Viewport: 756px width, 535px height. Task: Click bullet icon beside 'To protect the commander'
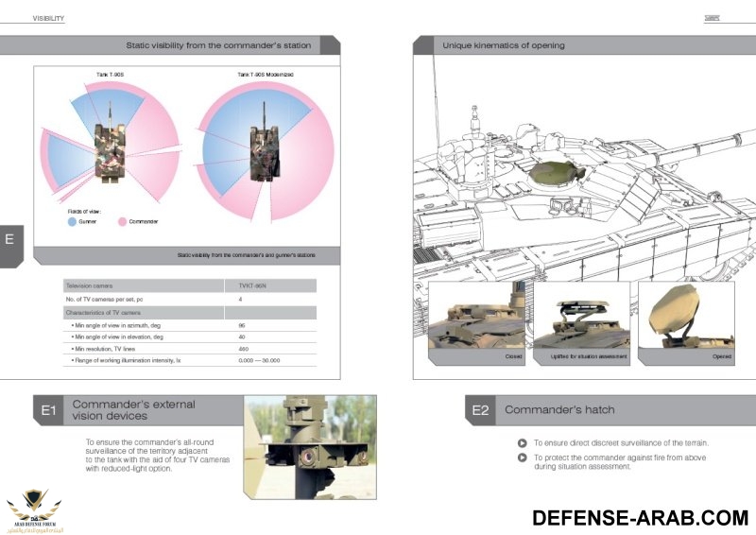pos(523,457)
